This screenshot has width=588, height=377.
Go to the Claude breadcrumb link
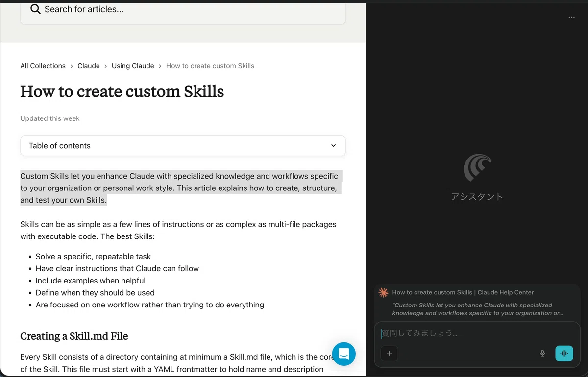89,66
